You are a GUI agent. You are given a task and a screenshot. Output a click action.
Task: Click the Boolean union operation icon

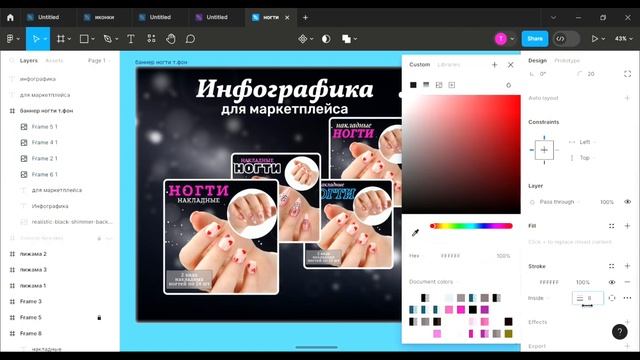tap(346, 39)
